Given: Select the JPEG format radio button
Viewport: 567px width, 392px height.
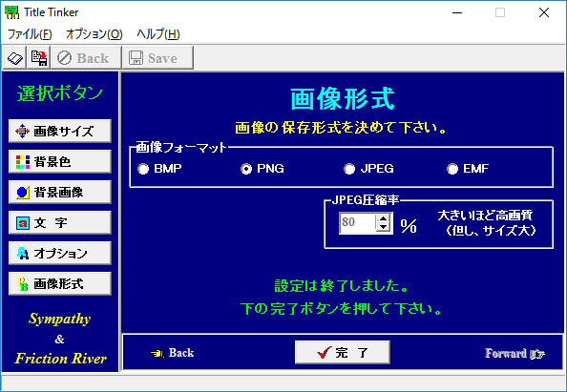Looking at the screenshot, I should 349,169.
